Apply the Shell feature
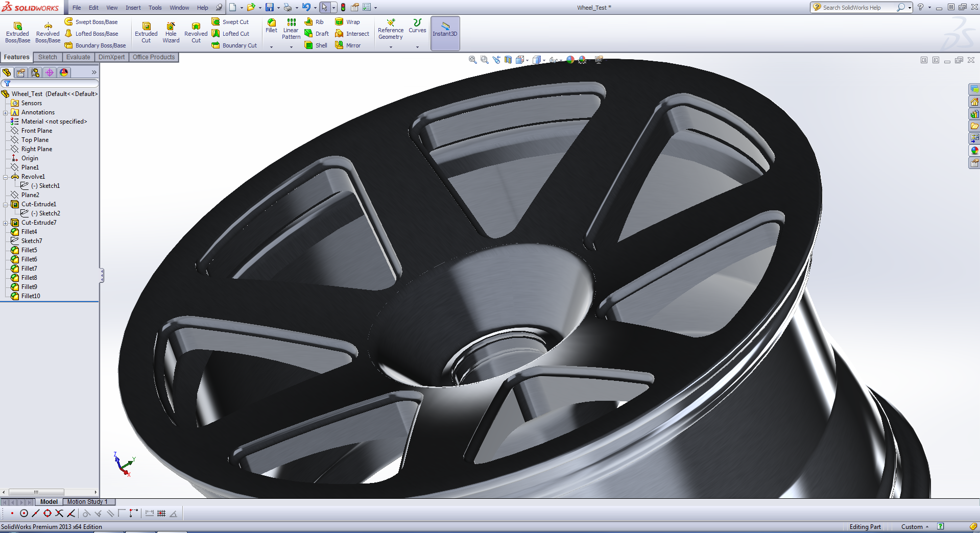This screenshot has height=533, width=980. (x=316, y=45)
